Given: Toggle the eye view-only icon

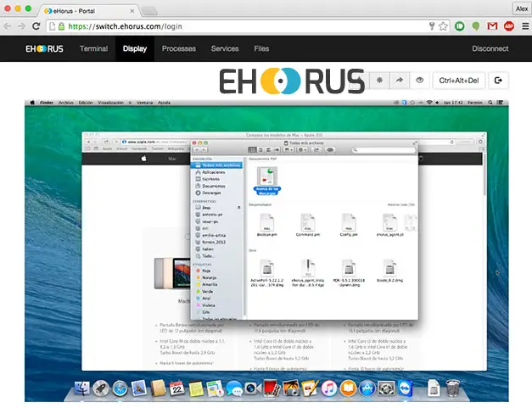Looking at the screenshot, I should click(x=420, y=81).
